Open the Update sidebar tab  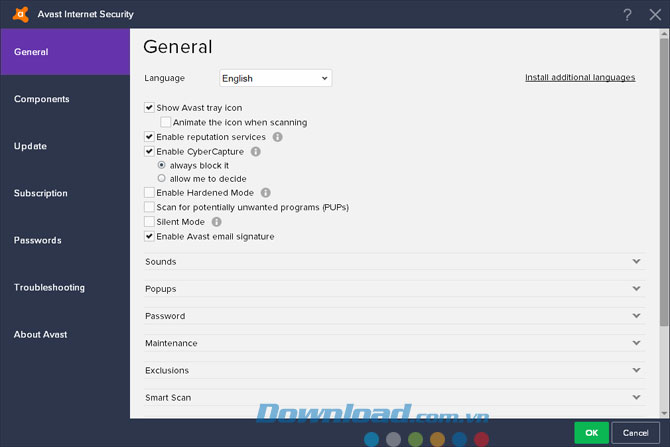(65, 146)
